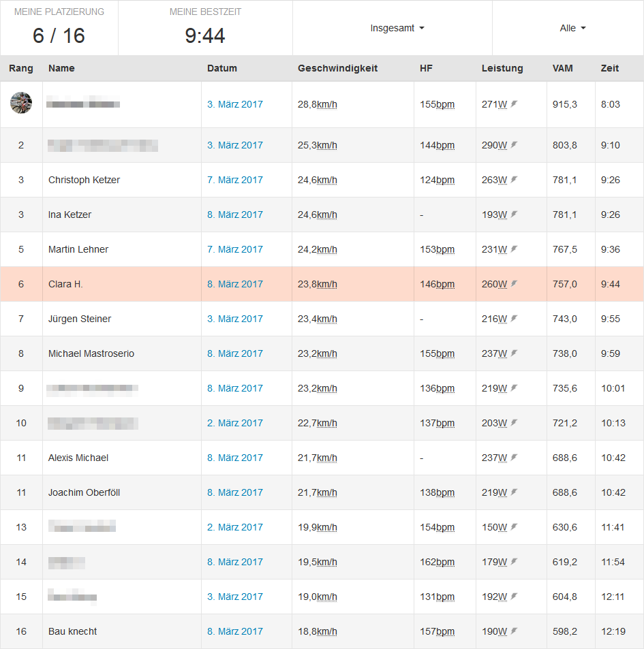Screen dimensions: 644x649
Task: Select athlete Michael Mastroserio
Action: tap(91, 353)
